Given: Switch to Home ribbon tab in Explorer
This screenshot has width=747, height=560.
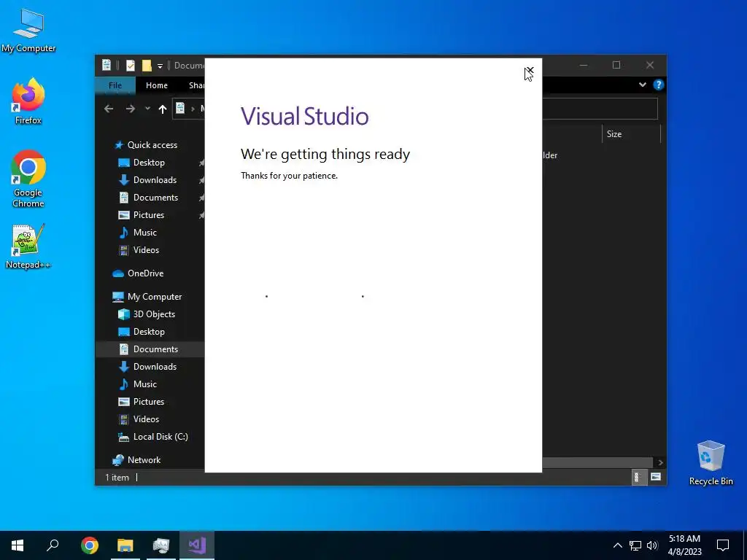Looking at the screenshot, I should tap(157, 85).
